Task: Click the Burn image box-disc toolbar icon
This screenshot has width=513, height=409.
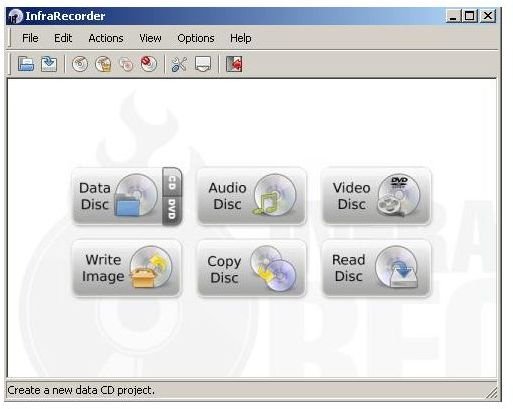Action: [103, 64]
